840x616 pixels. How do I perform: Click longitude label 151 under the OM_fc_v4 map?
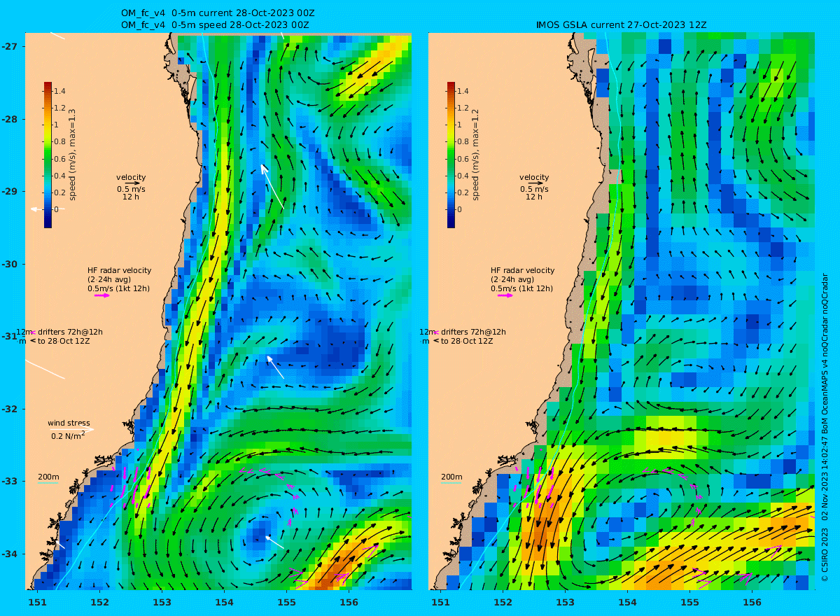click(37, 601)
